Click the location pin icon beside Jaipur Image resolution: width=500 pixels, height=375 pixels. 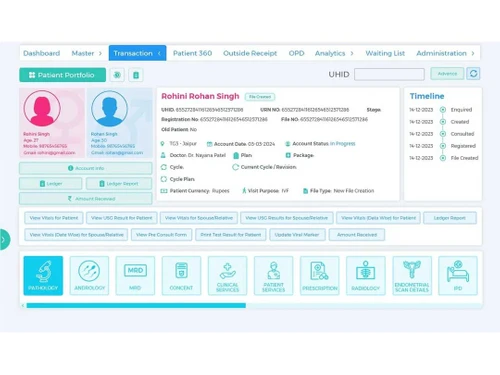pyautogui.click(x=162, y=144)
